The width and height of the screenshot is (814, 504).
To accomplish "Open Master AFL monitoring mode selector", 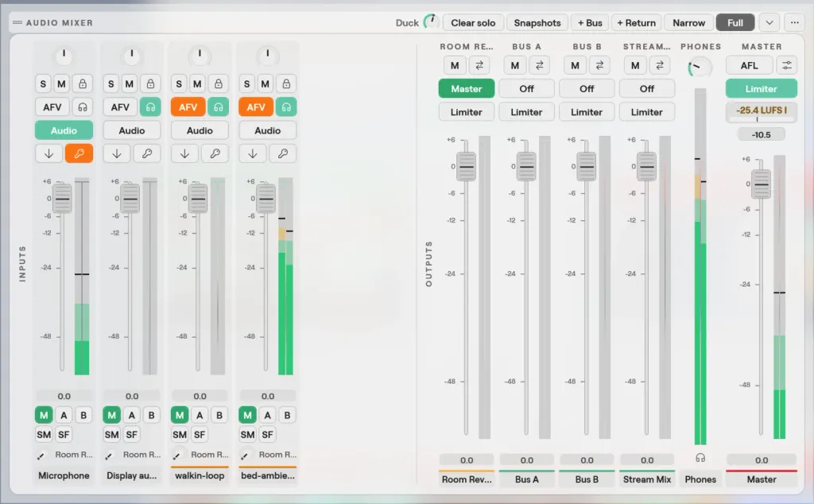I will coord(749,65).
